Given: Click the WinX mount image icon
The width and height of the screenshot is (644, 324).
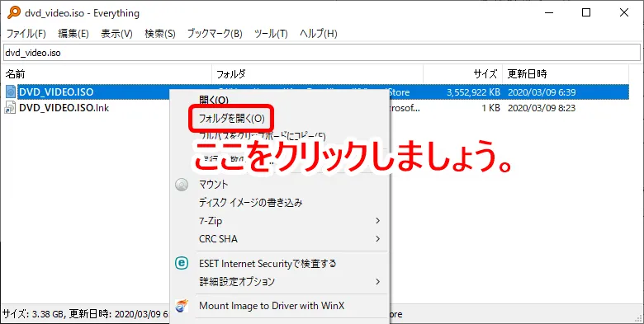Looking at the screenshot, I should [182, 306].
